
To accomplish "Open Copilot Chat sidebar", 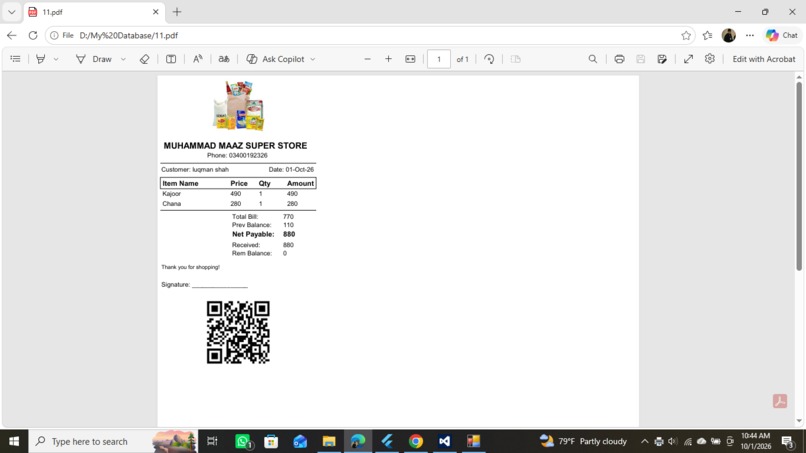I will pyautogui.click(x=782, y=35).
